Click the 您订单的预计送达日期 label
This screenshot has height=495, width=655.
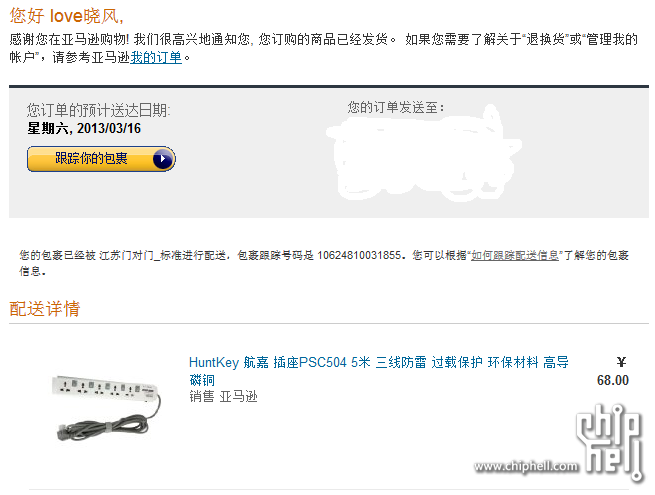click(x=99, y=110)
